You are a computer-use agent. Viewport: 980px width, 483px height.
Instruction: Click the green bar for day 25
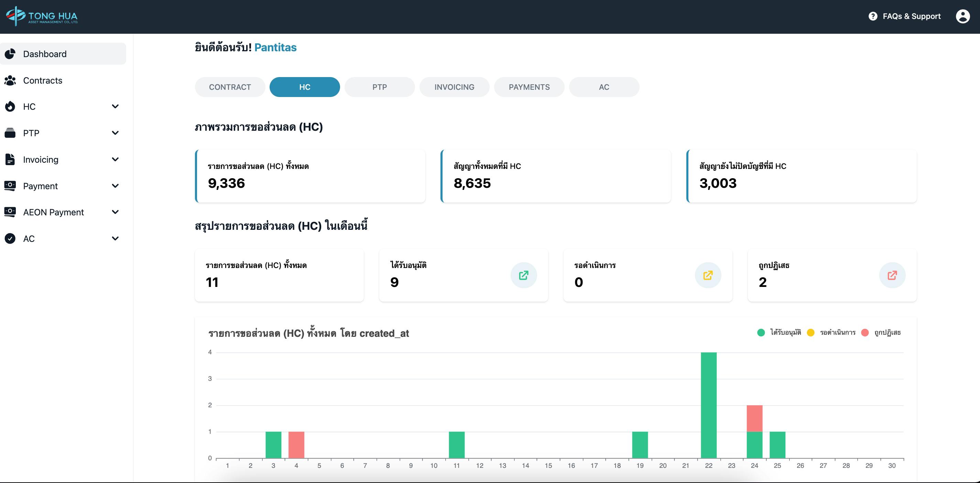pos(777,444)
